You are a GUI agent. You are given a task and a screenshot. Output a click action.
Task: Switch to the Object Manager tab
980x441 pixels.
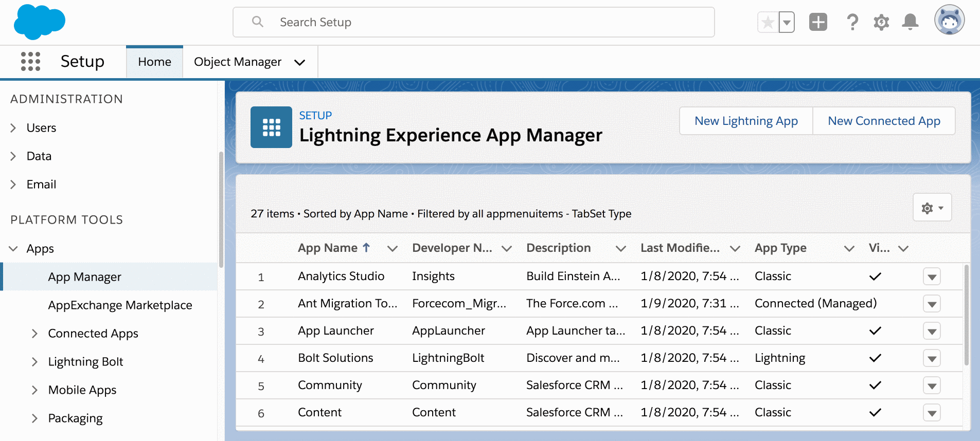click(x=237, y=62)
